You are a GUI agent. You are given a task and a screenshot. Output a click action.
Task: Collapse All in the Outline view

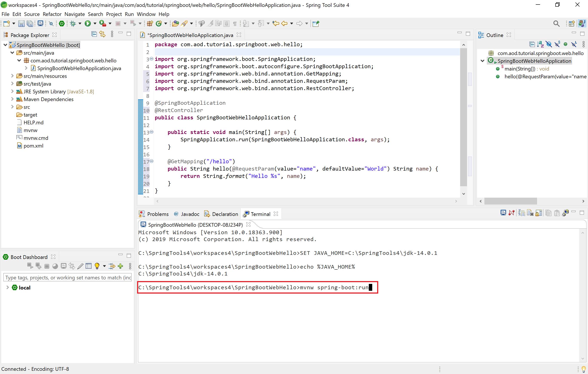pyautogui.click(x=532, y=44)
